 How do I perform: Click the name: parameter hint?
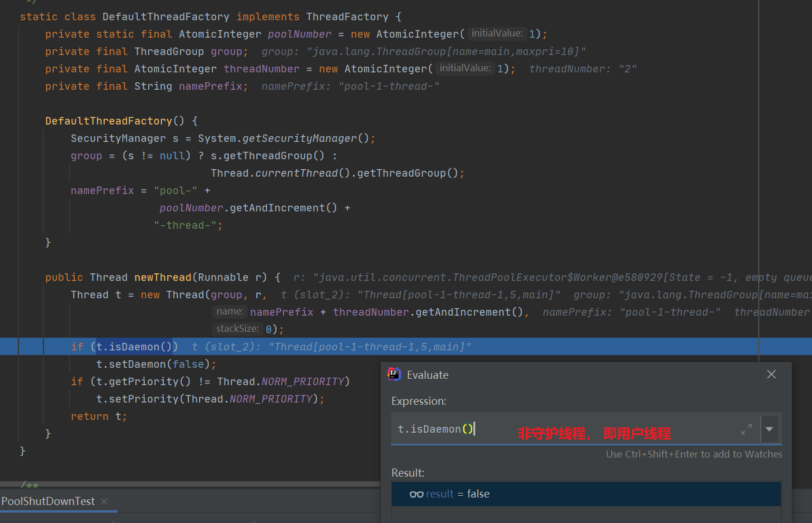[230, 312]
